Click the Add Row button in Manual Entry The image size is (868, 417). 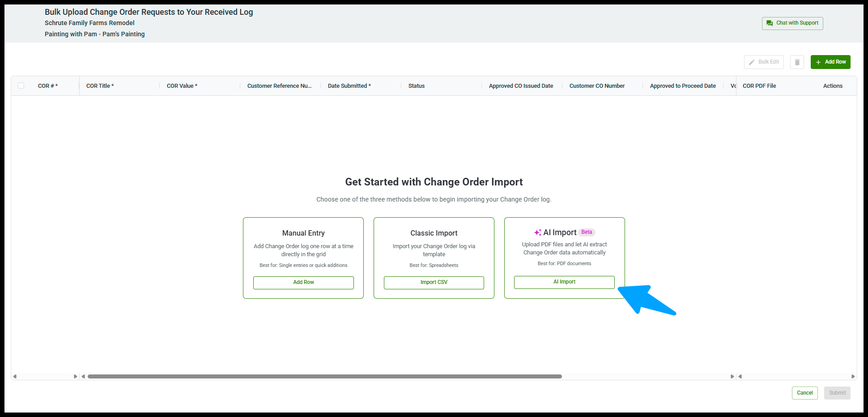click(x=303, y=283)
